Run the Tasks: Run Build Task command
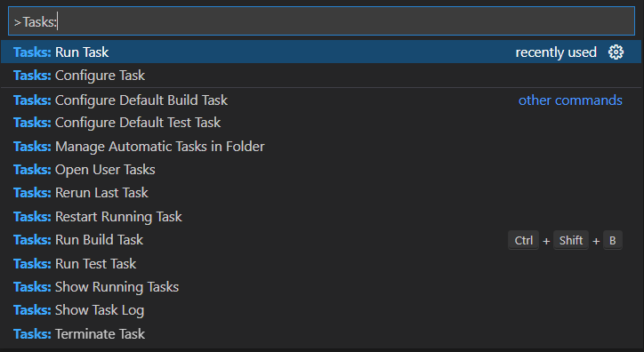The image size is (644, 352). pos(321,240)
